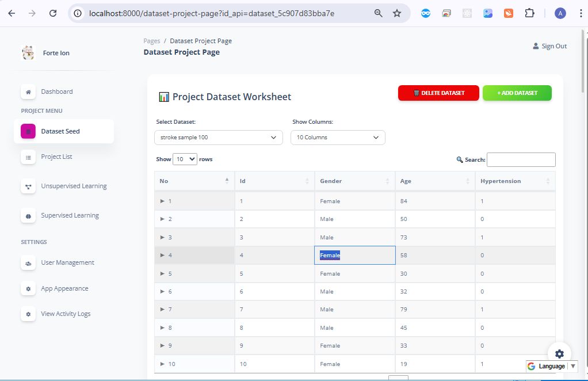Expand row 7 details arrow
This screenshot has width=588, height=381.
point(162,310)
